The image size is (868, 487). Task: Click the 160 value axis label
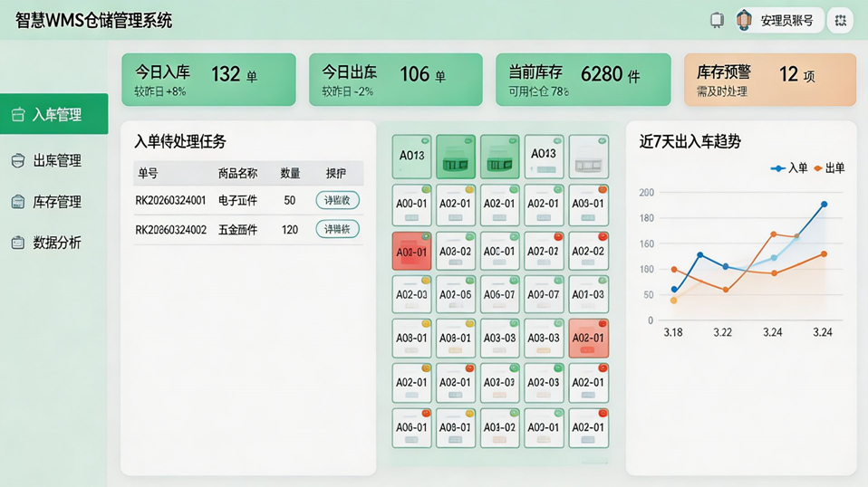pyautogui.click(x=647, y=243)
